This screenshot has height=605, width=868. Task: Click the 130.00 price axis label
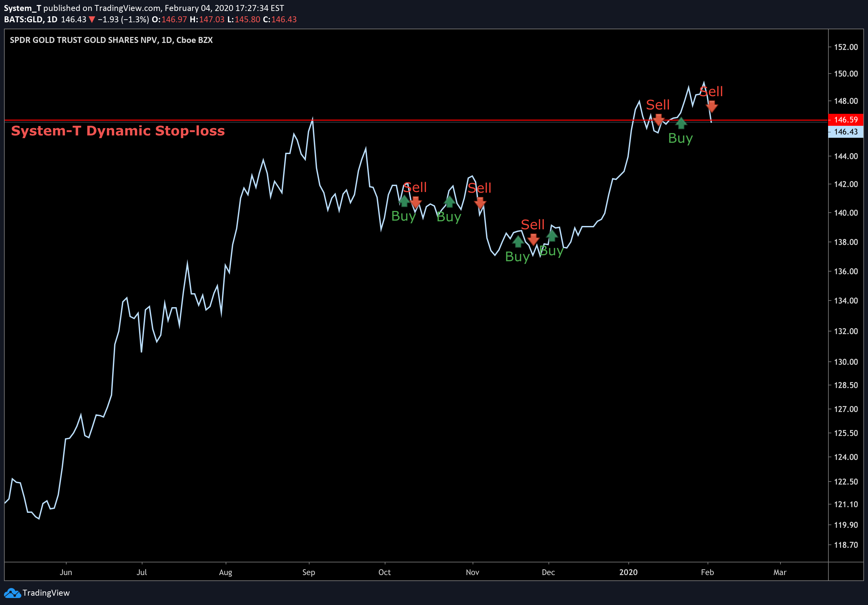(x=846, y=362)
